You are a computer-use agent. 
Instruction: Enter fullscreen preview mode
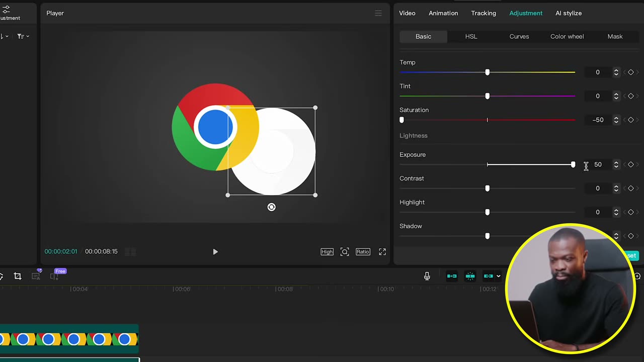pyautogui.click(x=382, y=251)
